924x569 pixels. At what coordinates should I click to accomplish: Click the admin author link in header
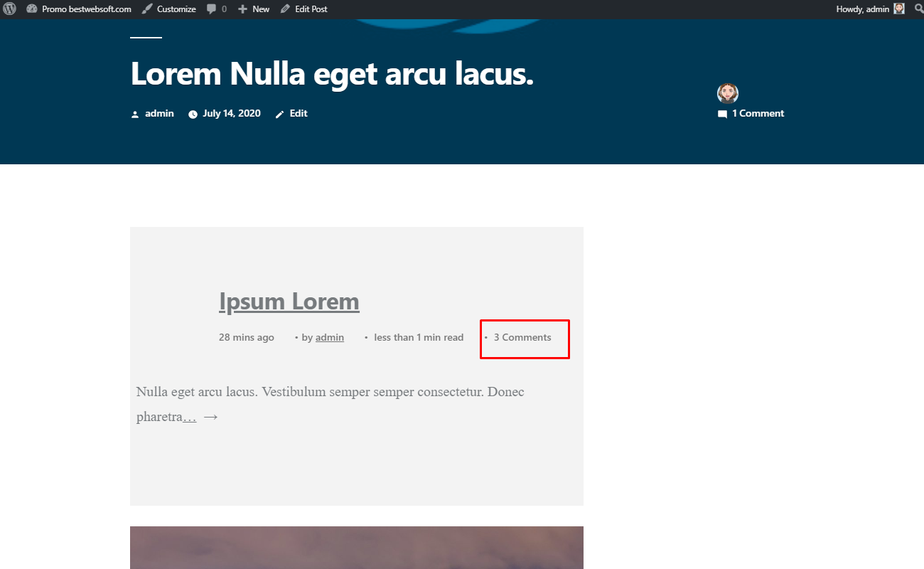click(159, 113)
